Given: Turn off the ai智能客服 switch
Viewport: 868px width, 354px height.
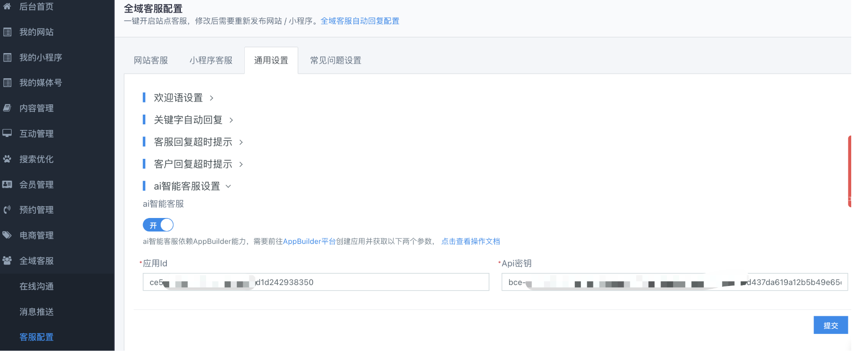Looking at the screenshot, I should (x=158, y=225).
